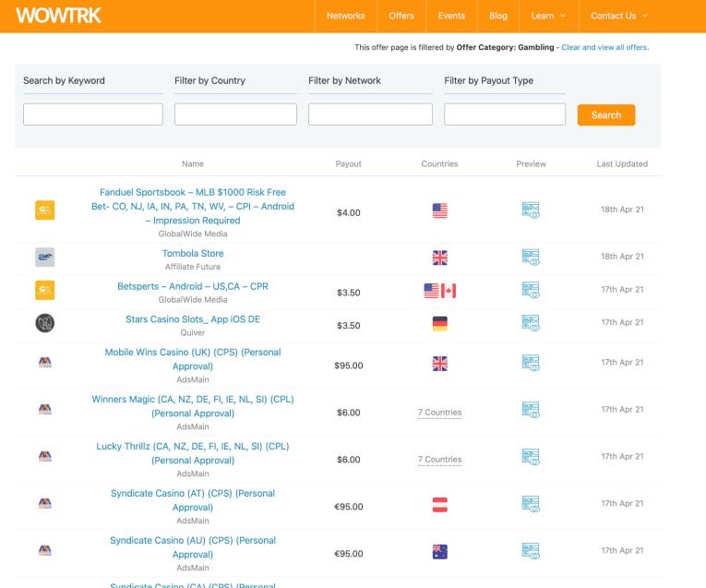Click GlobalWide Media logo beside Betsperts offer
Viewport: 706px width, 588px height.
45,290
